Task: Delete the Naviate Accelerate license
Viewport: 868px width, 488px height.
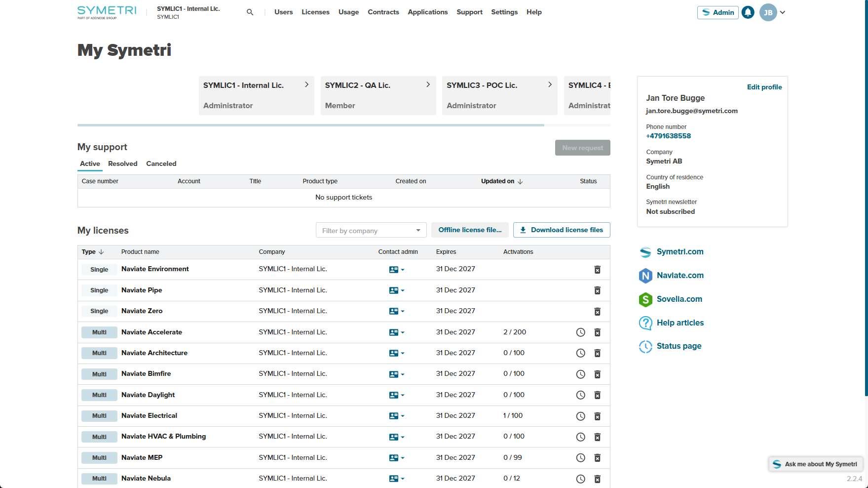Action: (x=597, y=332)
